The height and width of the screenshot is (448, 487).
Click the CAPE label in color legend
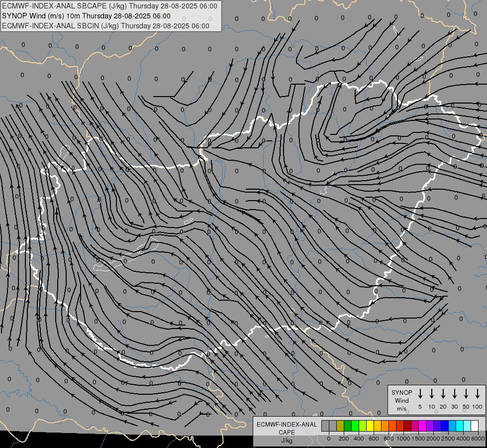point(287,433)
